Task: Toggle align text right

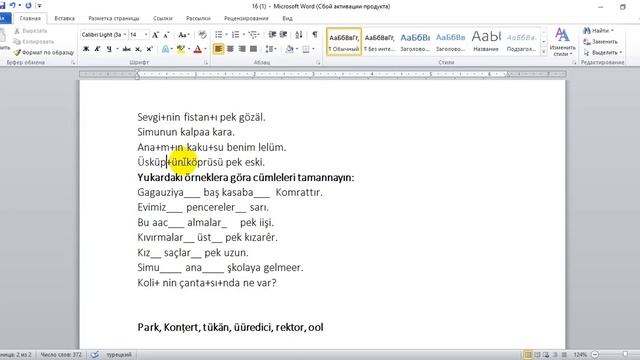Action: (242, 49)
